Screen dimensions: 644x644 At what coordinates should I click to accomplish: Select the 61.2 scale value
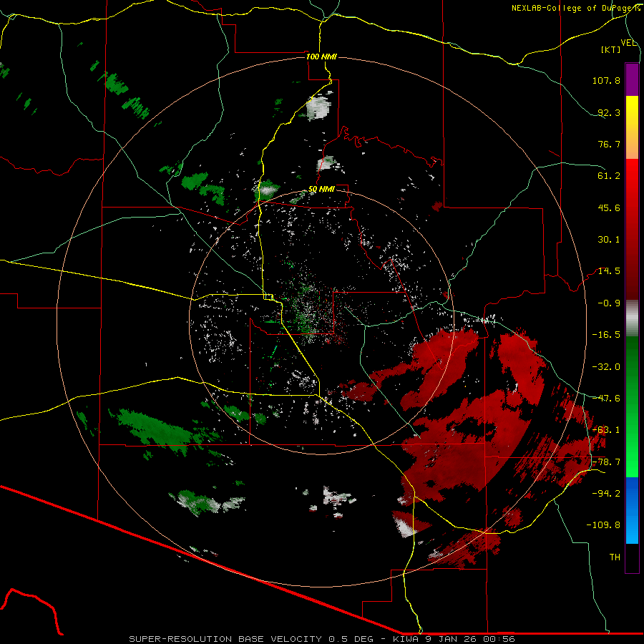pyautogui.click(x=609, y=176)
